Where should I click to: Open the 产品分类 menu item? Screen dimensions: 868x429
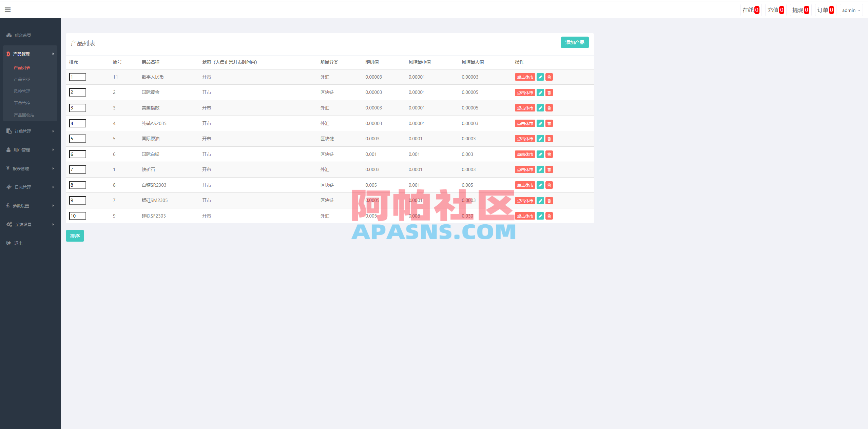22,79
